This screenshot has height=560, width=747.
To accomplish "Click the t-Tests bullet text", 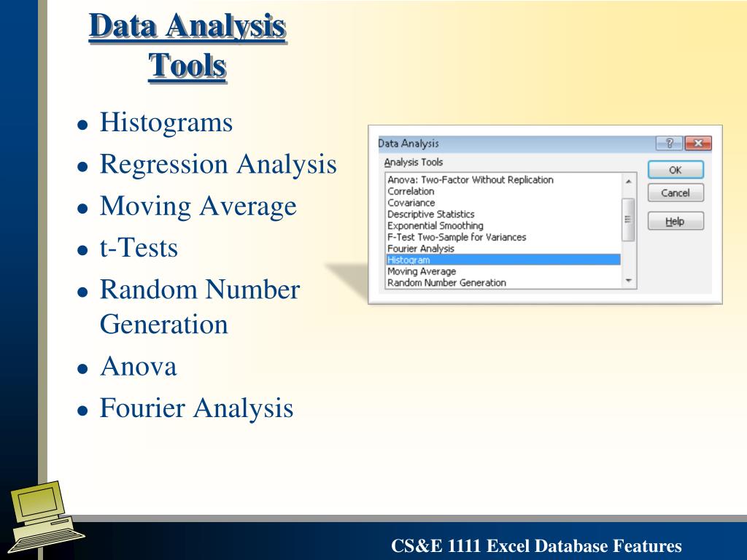I will point(139,248).
